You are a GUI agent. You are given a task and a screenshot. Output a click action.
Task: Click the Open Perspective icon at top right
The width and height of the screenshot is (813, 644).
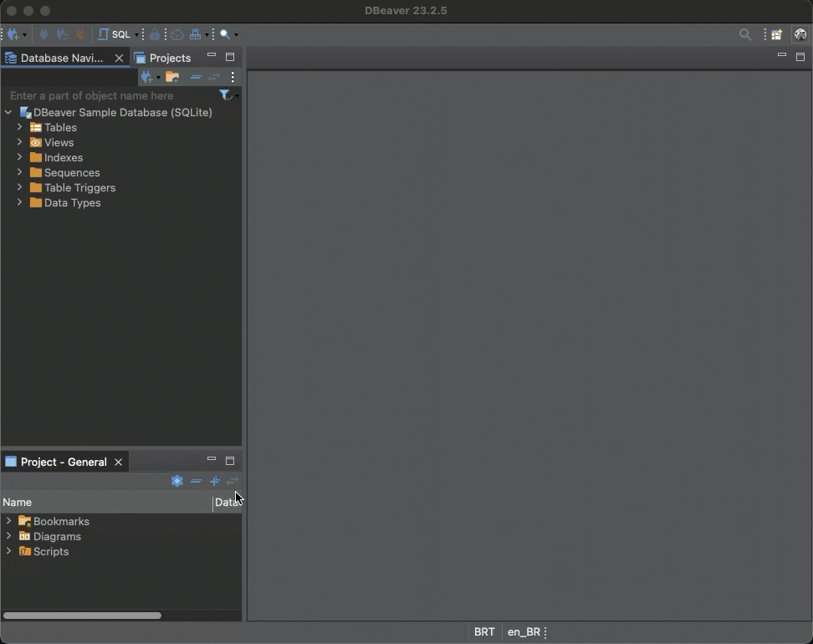click(777, 35)
